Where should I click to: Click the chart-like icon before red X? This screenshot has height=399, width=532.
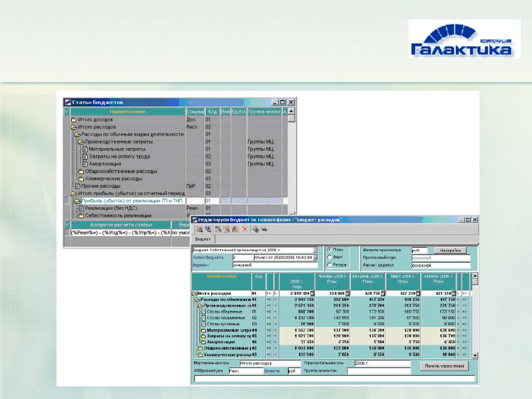click(235, 229)
